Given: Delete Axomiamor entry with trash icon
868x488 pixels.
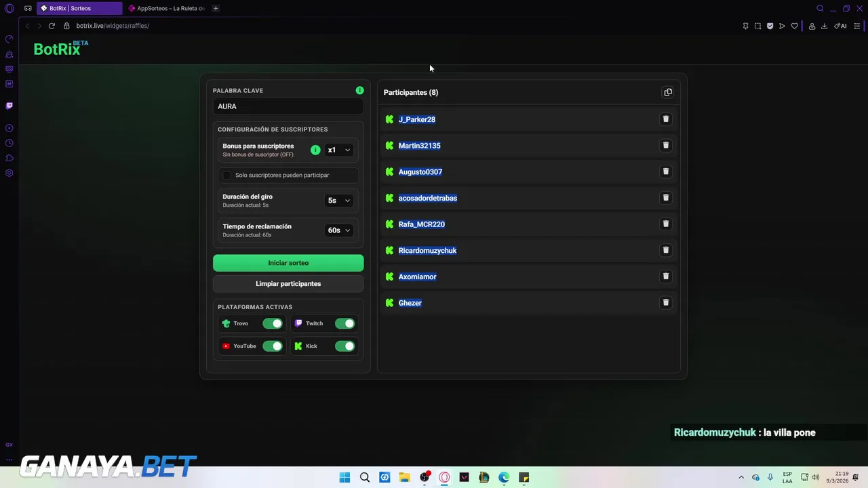Looking at the screenshot, I should pyautogui.click(x=666, y=277).
